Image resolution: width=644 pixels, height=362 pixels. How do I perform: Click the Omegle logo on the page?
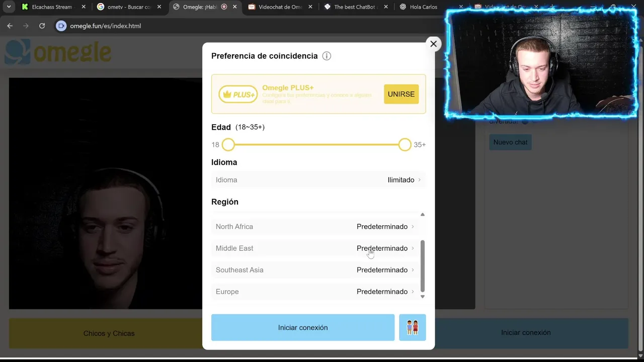tap(58, 52)
